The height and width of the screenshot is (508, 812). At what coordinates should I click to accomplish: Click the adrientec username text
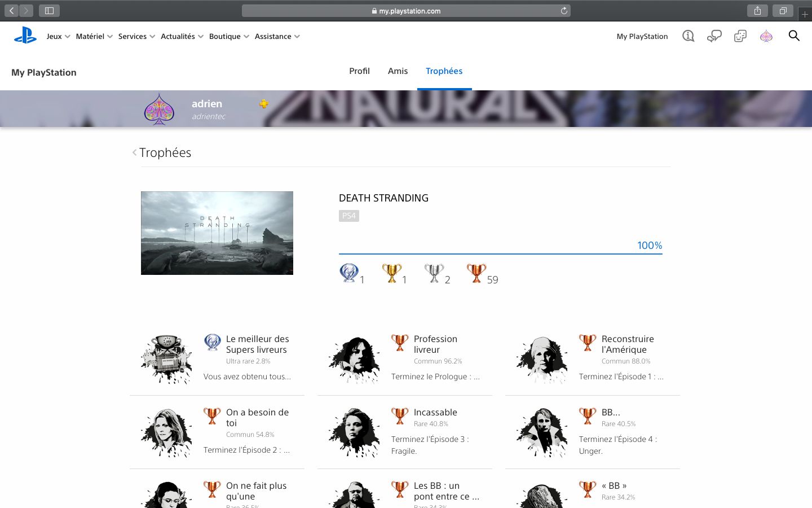[209, 116]
